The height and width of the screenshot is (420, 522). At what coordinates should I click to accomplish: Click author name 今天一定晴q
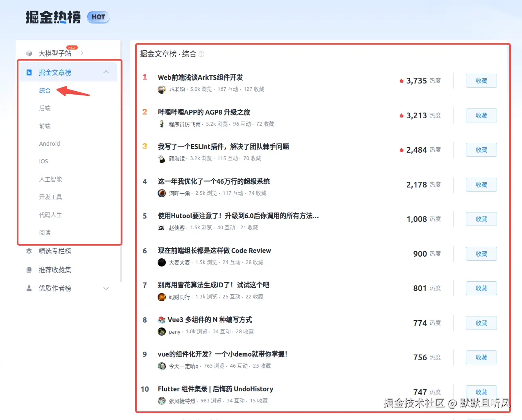[x=183, y=366]
